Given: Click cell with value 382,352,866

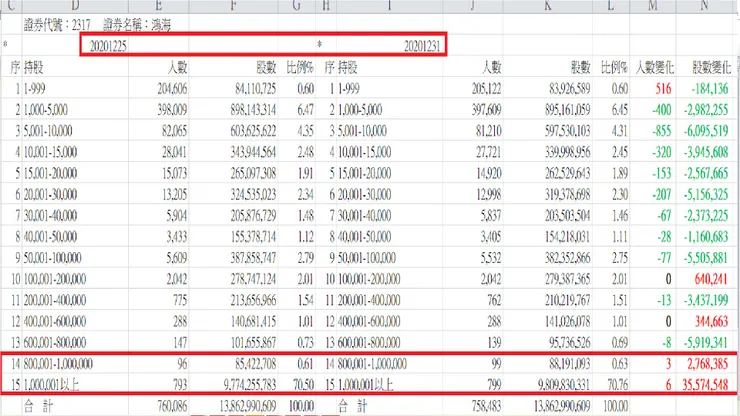Looking at the screenshot, I should pyautogui.click(x=567, y=258).
